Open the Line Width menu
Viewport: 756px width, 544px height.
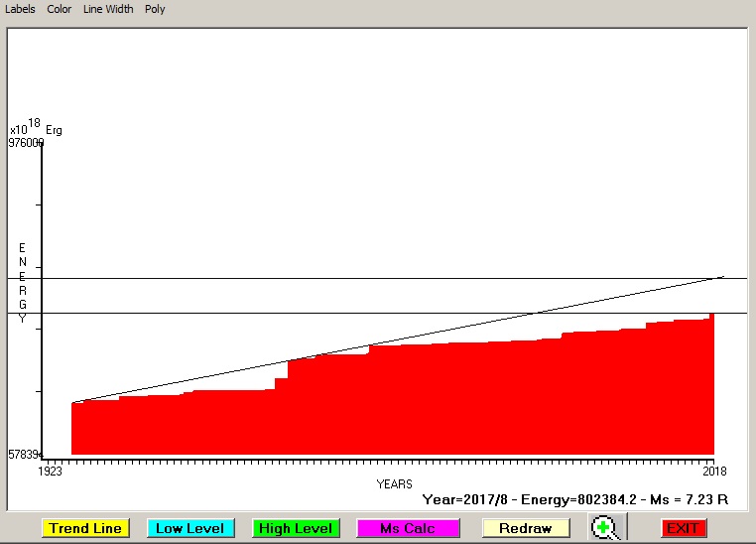click(108, 9)
